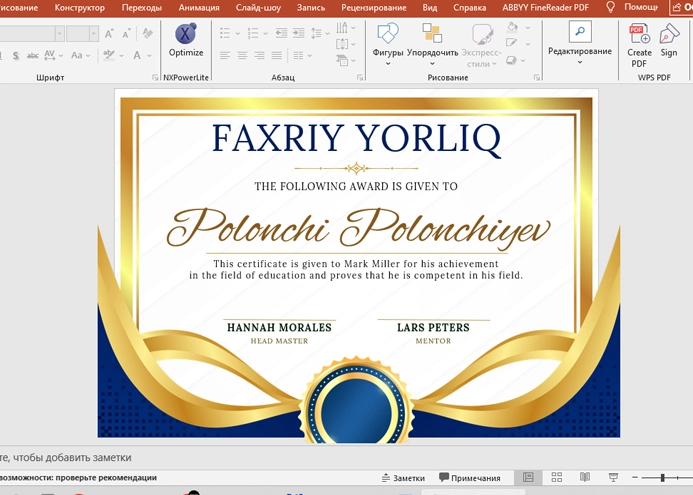This screenshot has width=693, height=495.
Task: Open Экспресс-стили quick styles
Action: [481, 45]
